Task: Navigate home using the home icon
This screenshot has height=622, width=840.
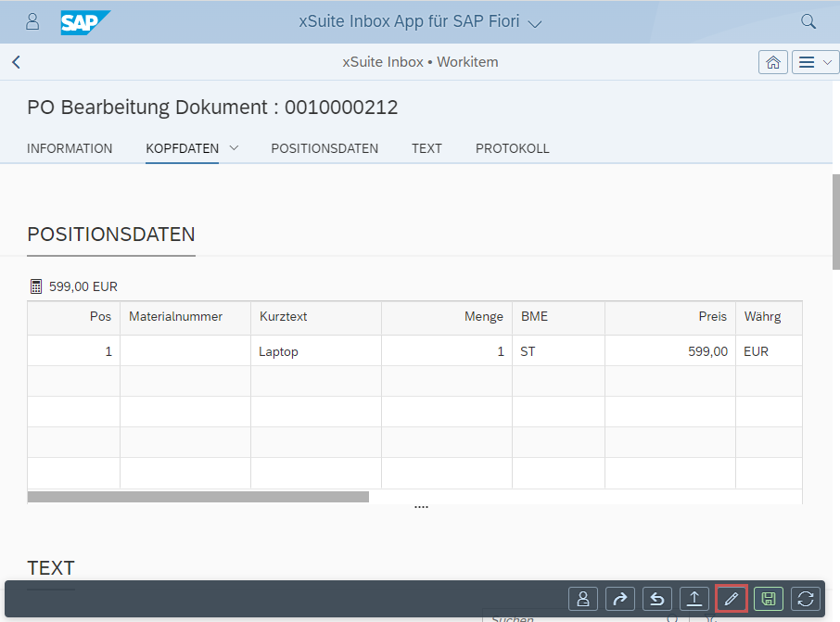Action: 773,62
